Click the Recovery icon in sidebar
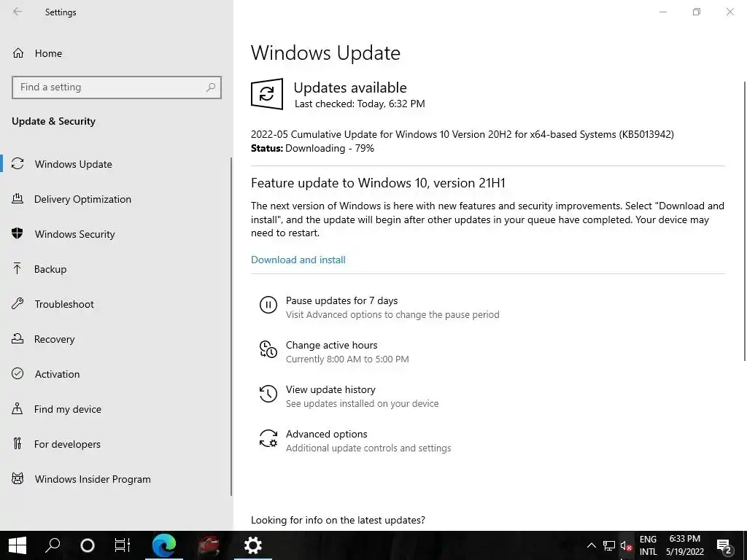This screenshot has height=560, width=747. (x=18, y=338)
